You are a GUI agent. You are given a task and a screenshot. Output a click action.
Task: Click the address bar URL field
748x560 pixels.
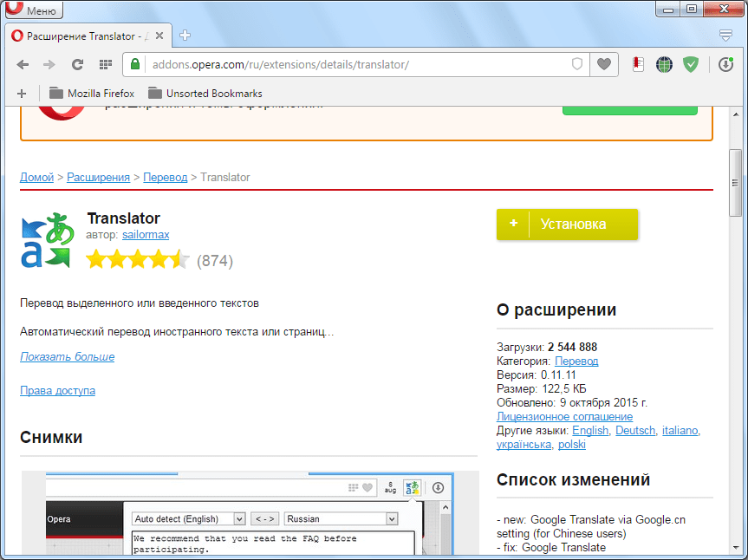pos(347,64)
